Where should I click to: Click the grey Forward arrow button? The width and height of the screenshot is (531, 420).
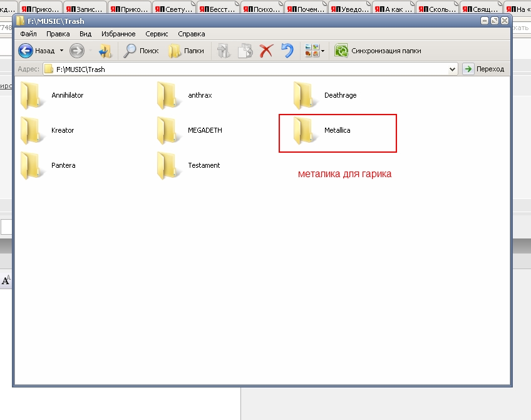(77, 51)
